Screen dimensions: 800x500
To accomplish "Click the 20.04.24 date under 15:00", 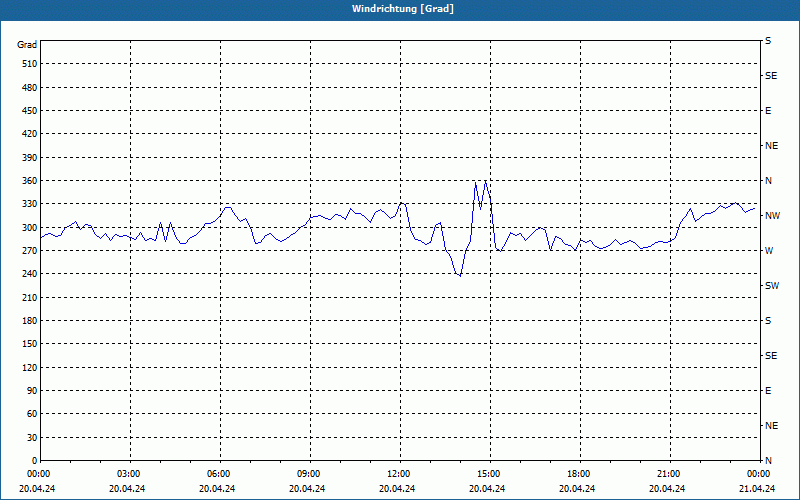I will pos(487,489).
